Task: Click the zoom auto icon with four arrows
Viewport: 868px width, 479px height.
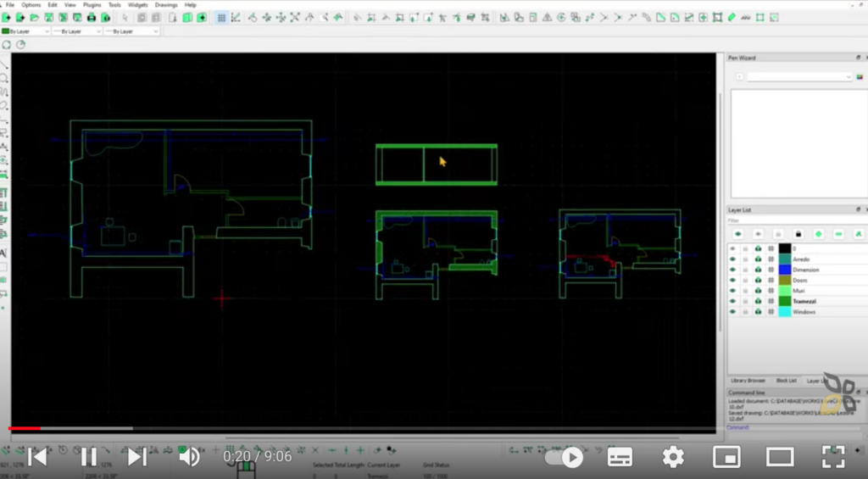Action: coord(295,18)
